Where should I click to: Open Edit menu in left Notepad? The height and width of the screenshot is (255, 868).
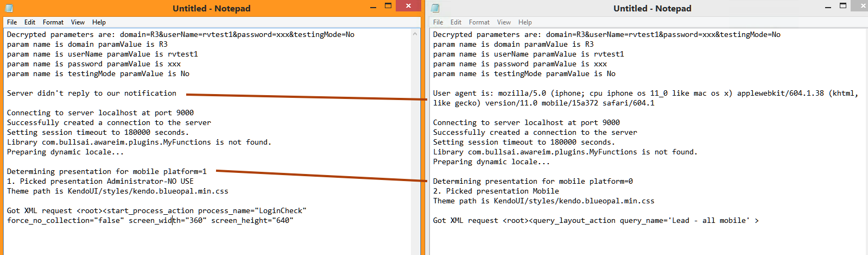30,22
